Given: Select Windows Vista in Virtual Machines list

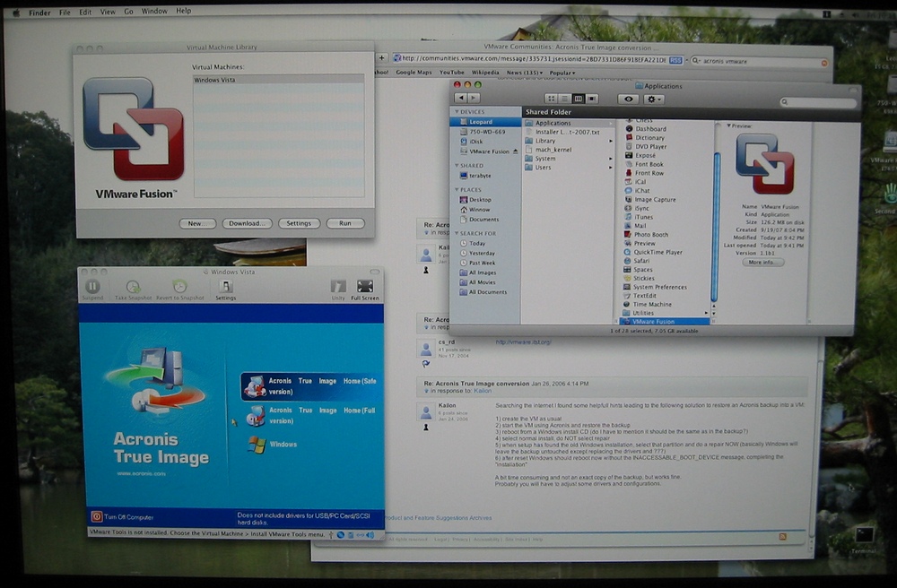Looking at the screenshot, I should pos(279,80).
